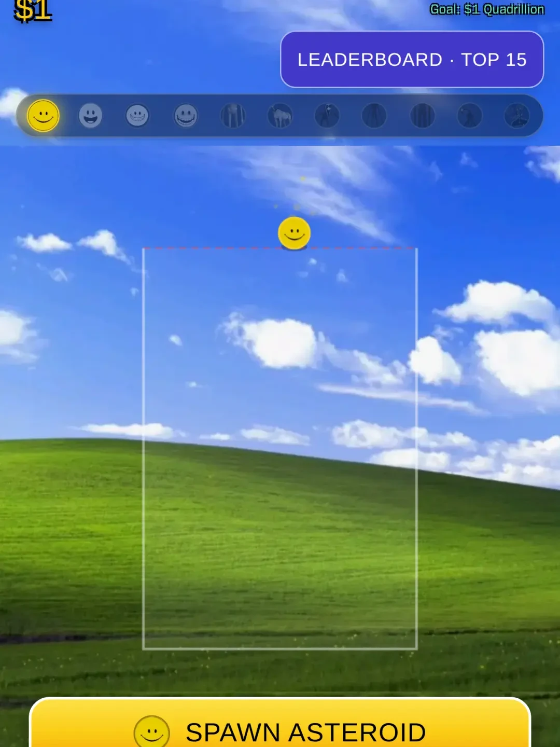Open the Leaderboard Top 15 panel
This screenshot has height=747, width=560.
pyautogui.click(x=412, y=60)
